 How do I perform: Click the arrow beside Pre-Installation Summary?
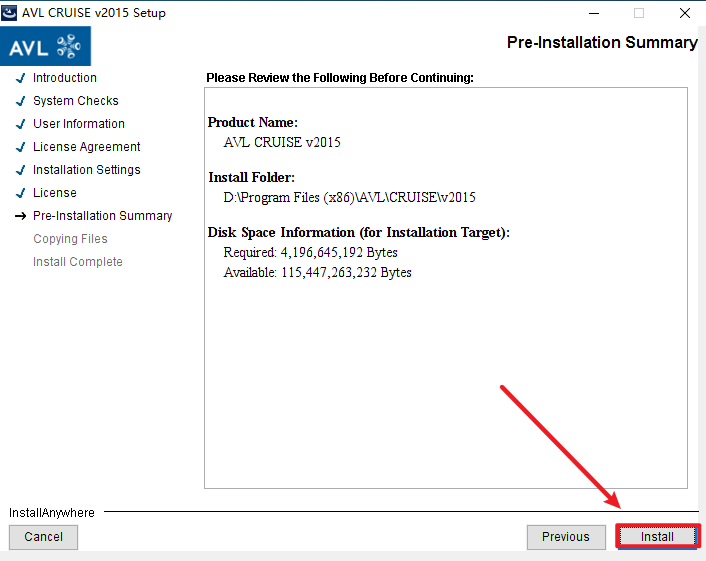coord(20,216)
